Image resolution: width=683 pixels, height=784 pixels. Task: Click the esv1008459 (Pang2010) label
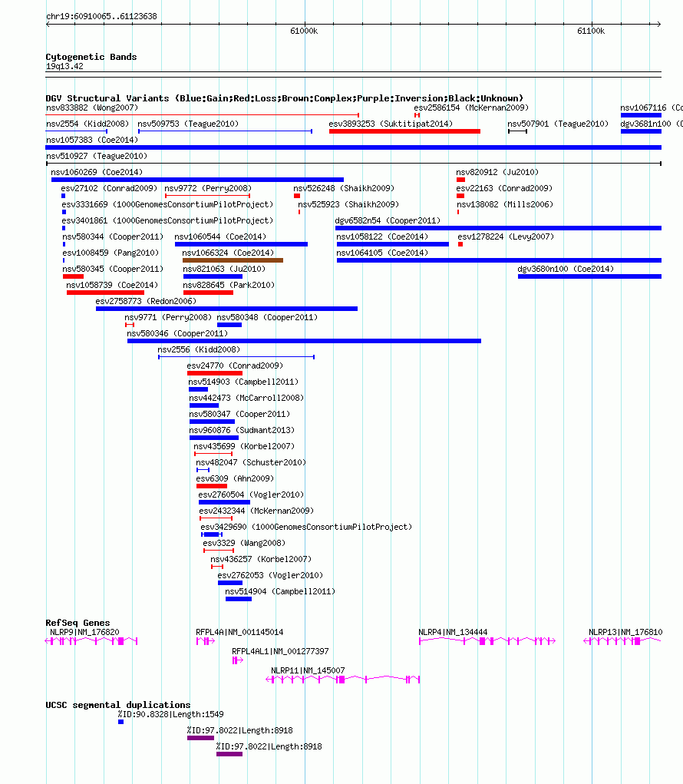(x=111, y=253)
